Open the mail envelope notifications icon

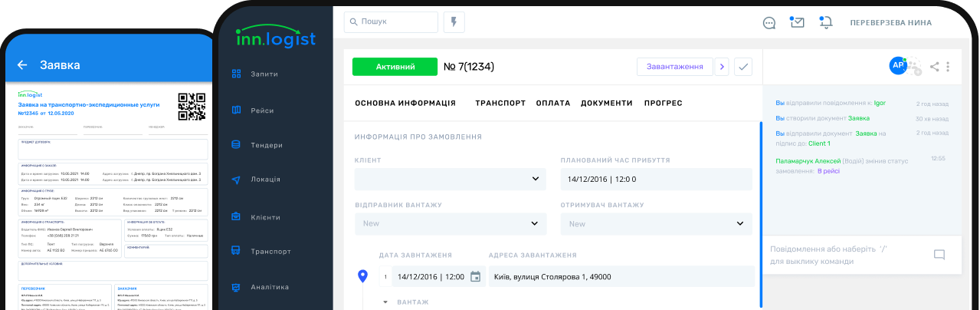(x=797, y=22)
